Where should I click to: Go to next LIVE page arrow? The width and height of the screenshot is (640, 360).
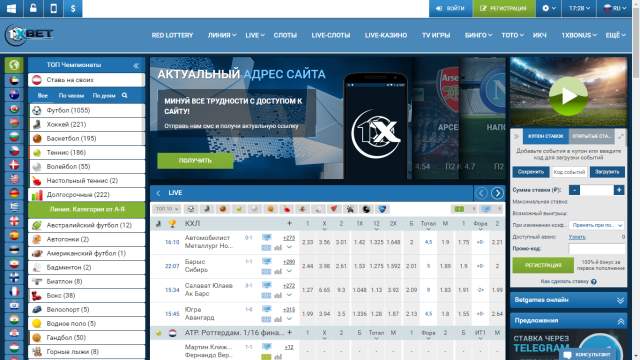click(497, 193)
